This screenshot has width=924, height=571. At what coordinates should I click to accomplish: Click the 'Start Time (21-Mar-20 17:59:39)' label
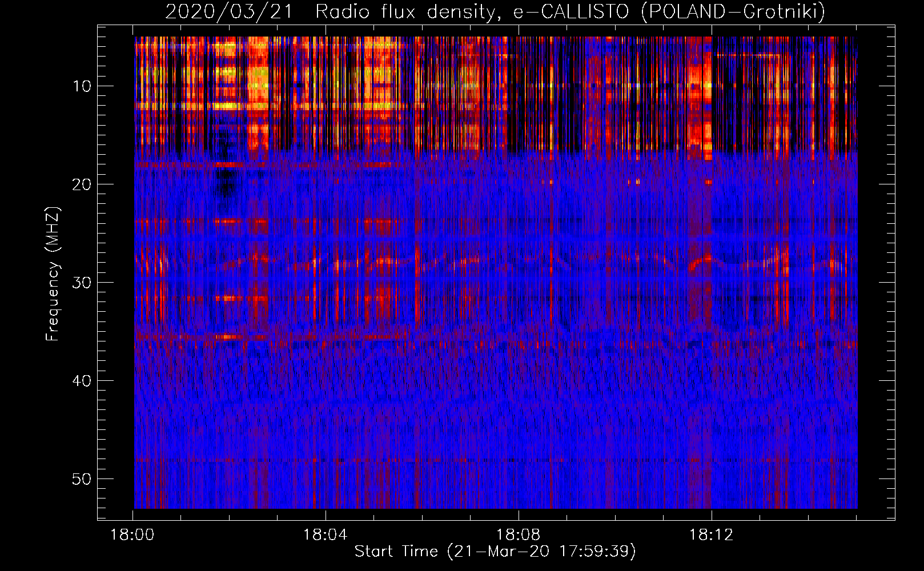495,552
